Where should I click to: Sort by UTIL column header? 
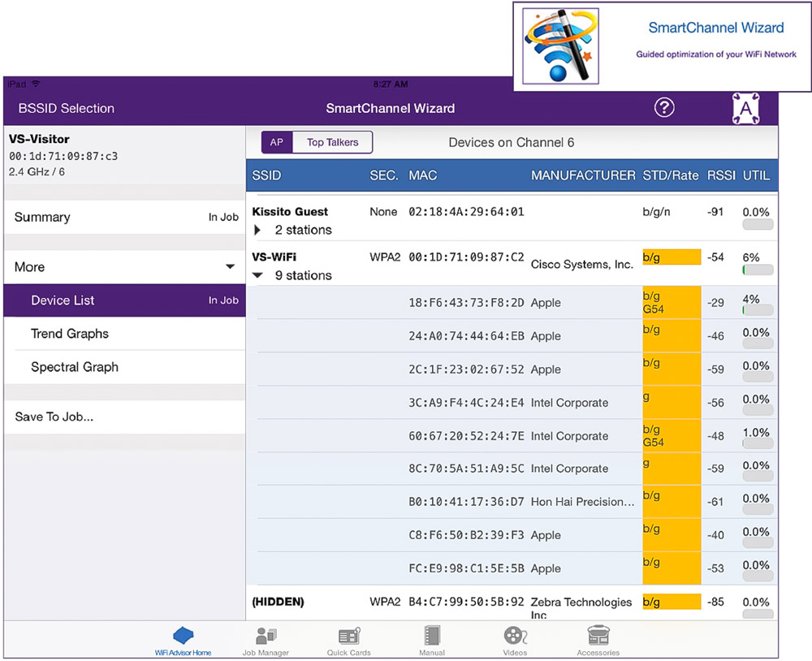(x=756, y=175)
